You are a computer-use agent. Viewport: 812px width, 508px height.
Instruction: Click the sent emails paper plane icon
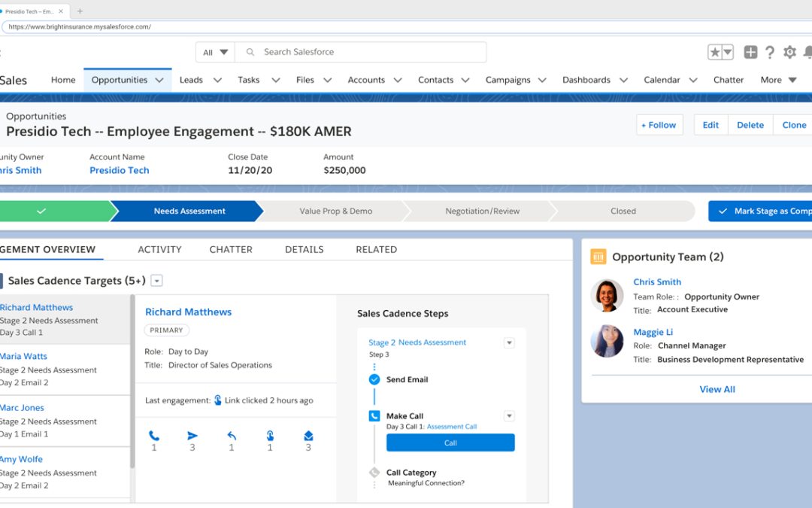click(192, 436)
